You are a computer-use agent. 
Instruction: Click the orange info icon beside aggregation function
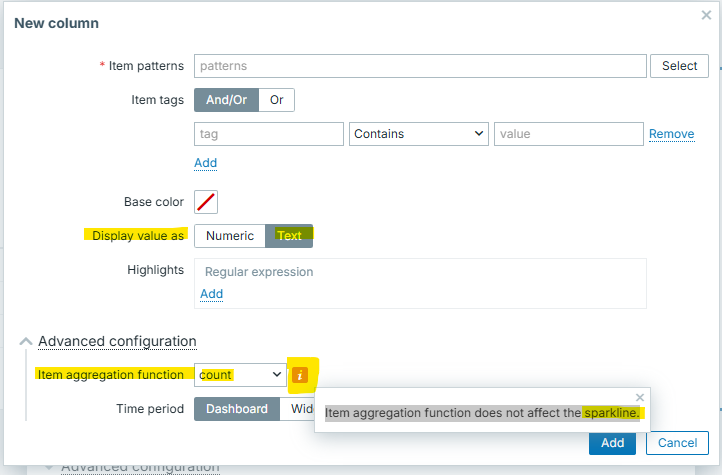pos(300,376)
